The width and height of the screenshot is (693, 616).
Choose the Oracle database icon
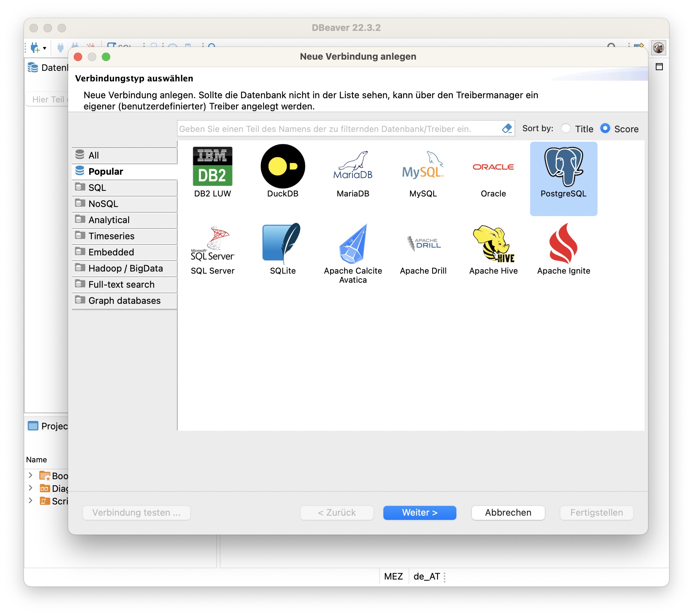tap(493, 167)
